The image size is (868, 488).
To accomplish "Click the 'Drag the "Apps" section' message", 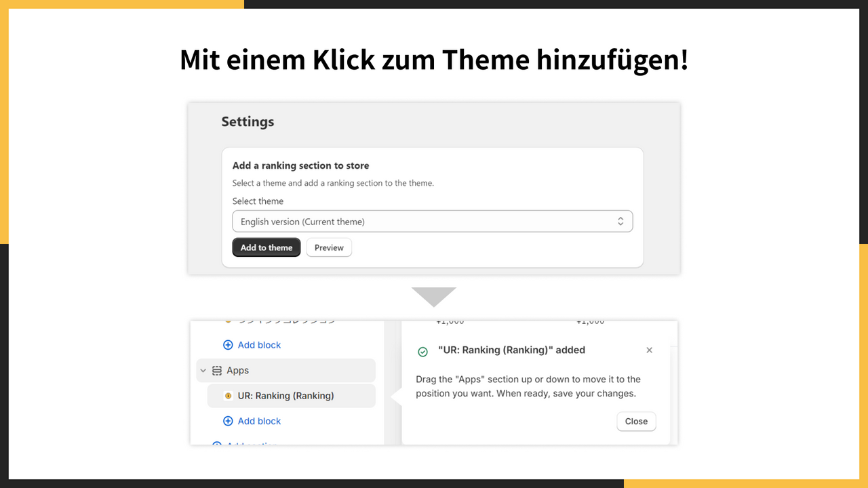I will point(528,386).
